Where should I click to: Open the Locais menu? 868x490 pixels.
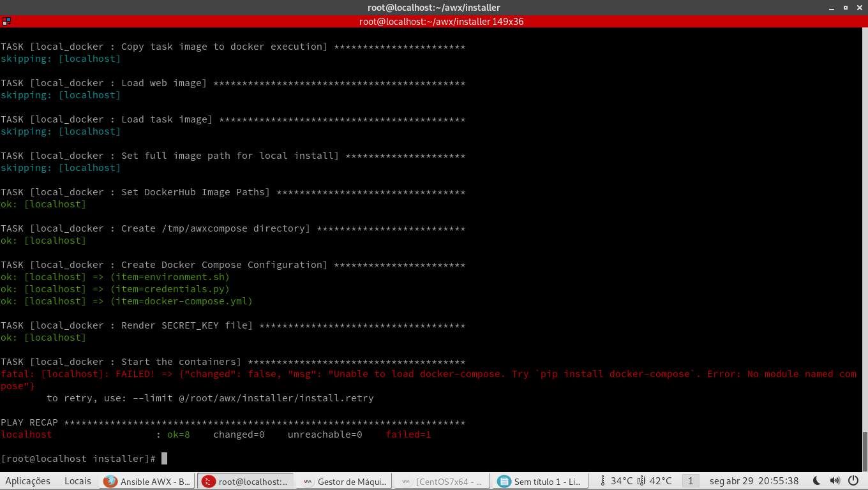coord(78,481)
